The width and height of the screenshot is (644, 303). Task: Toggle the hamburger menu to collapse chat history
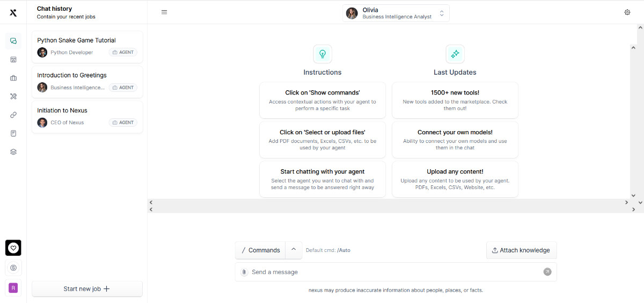point(164,12)
